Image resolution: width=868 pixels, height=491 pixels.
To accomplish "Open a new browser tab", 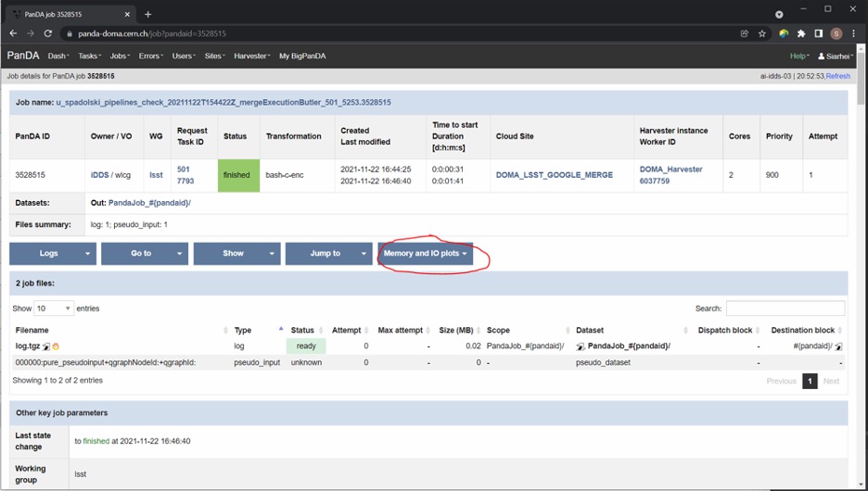I will point(147,15).
